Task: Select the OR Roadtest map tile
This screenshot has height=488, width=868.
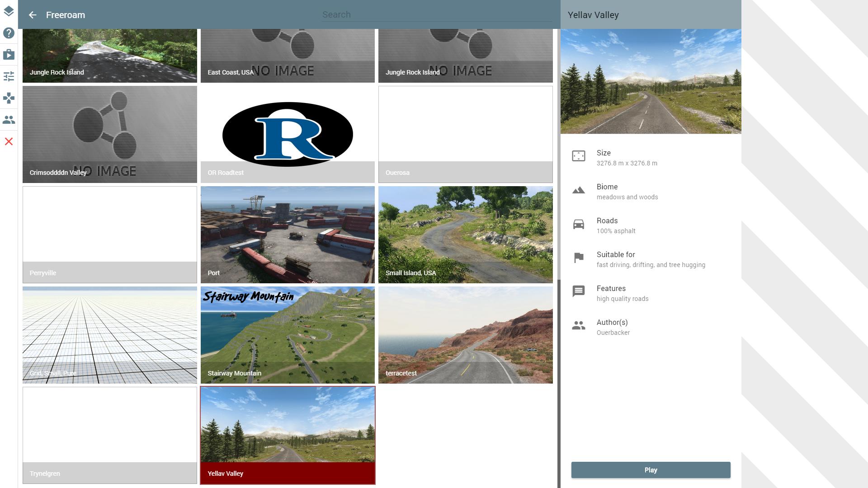Action: point(288,134)
